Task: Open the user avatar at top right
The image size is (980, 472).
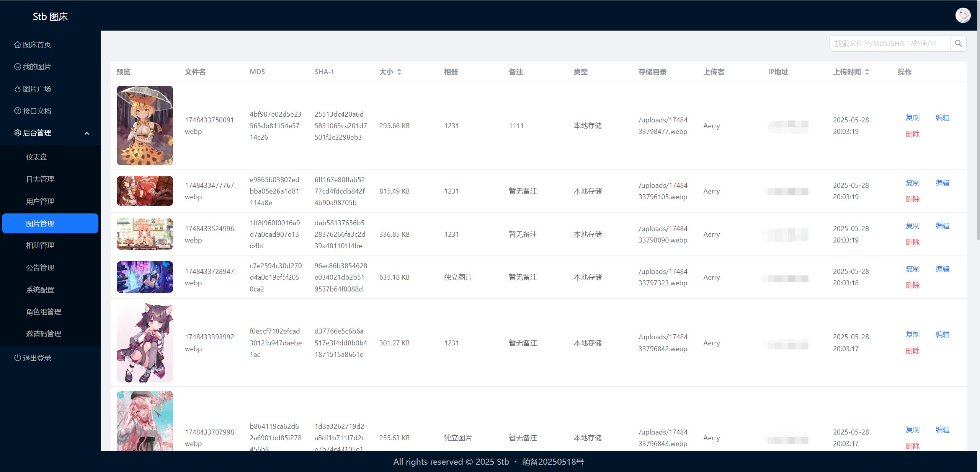Action: coord(963,15)
